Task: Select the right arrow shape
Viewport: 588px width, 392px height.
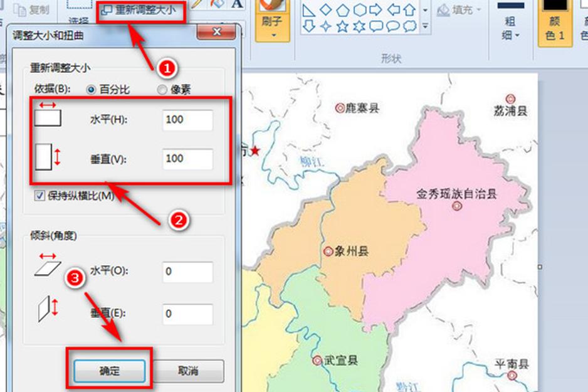Action: point(376,9)
